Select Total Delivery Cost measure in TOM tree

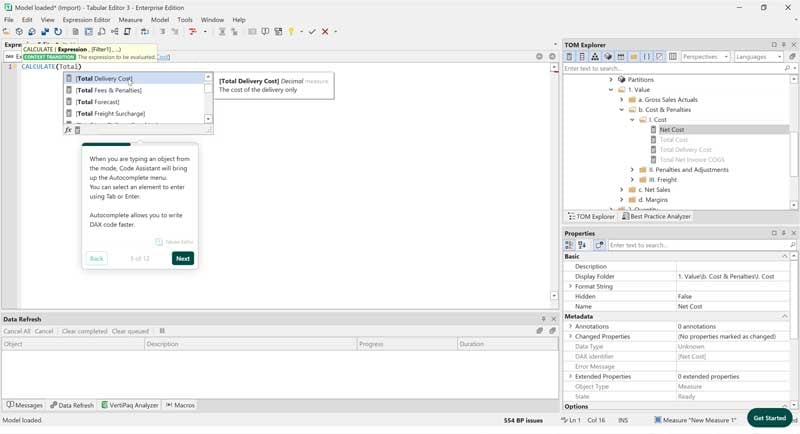pos(685,150)
